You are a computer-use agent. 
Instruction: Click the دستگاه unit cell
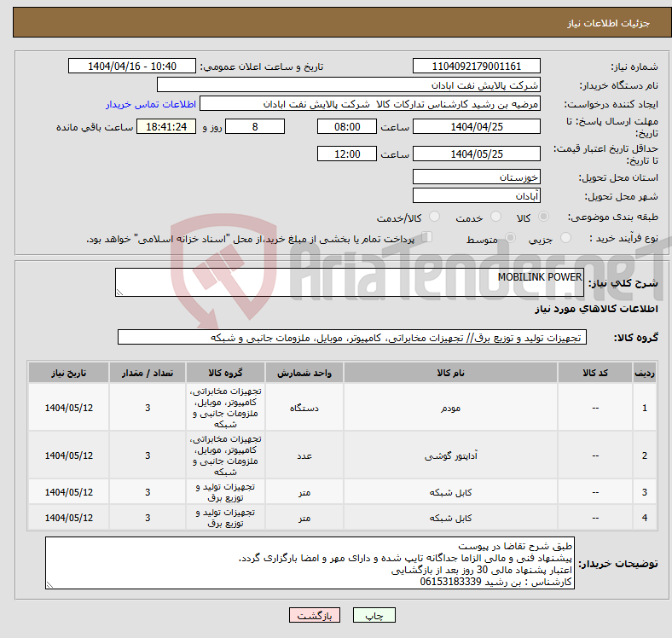tap(304, 408)
